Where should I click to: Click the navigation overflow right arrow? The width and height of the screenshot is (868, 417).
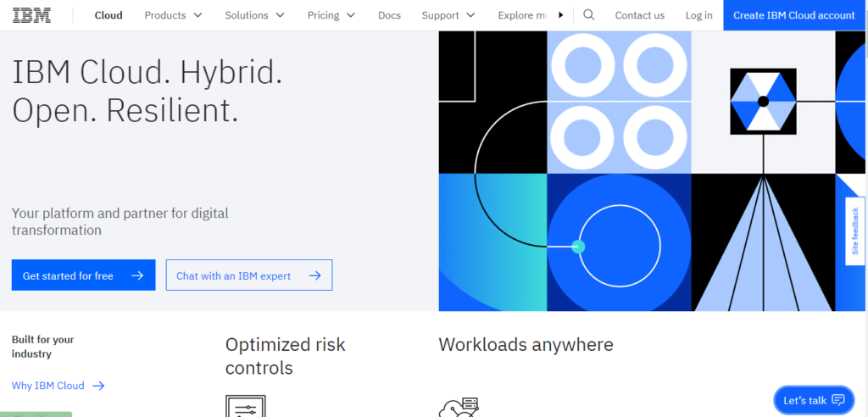[561, 15]
